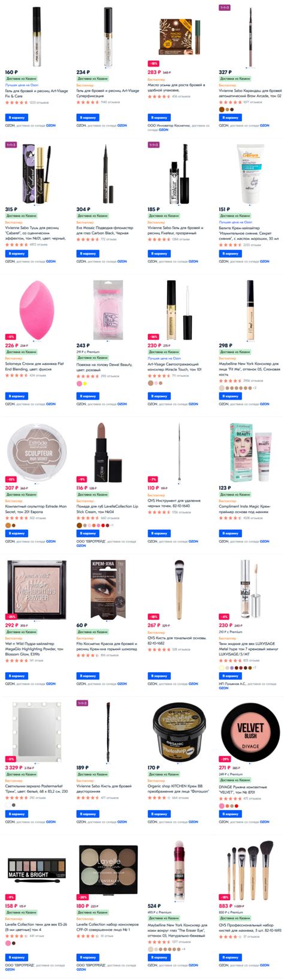Expand +2 more shades of Maybelline Fit Me concealer
This screenshot has width=284, height=980.
click(255, 388)
